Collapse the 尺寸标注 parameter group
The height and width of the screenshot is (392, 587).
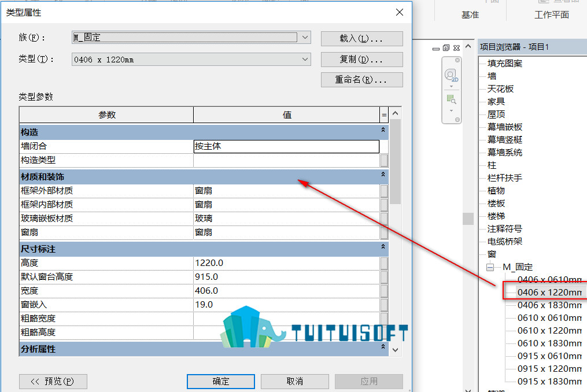pos(383,247)
